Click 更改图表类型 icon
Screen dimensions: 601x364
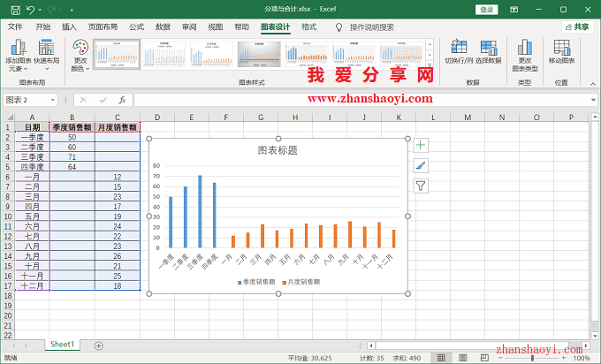click(525, 56)
